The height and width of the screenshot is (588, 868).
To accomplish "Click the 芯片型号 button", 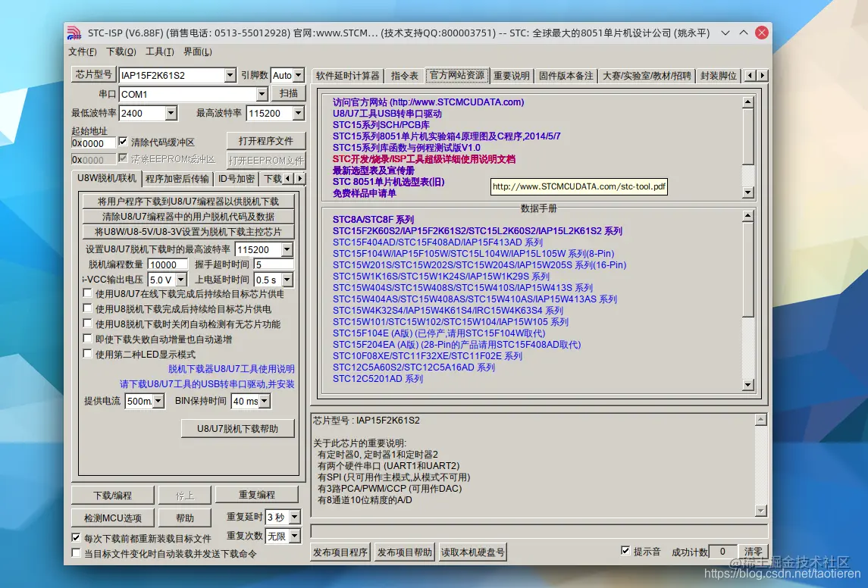I will tap(93, 74).
